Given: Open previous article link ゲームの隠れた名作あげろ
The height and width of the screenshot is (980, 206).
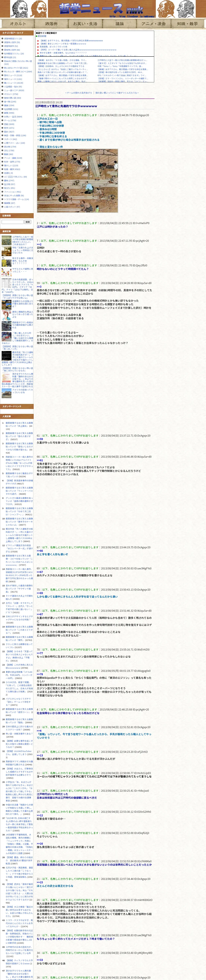Looking at the screenshot, I should point(79,93).
